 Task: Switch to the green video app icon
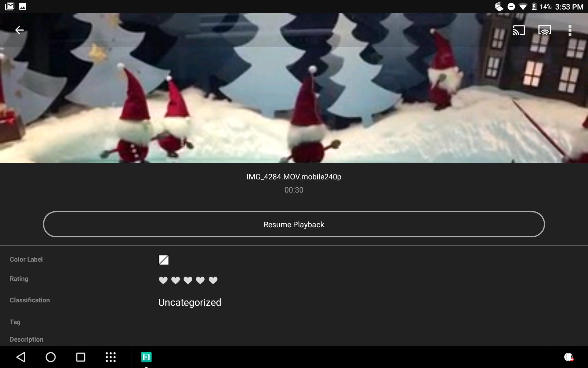(146, 357)
